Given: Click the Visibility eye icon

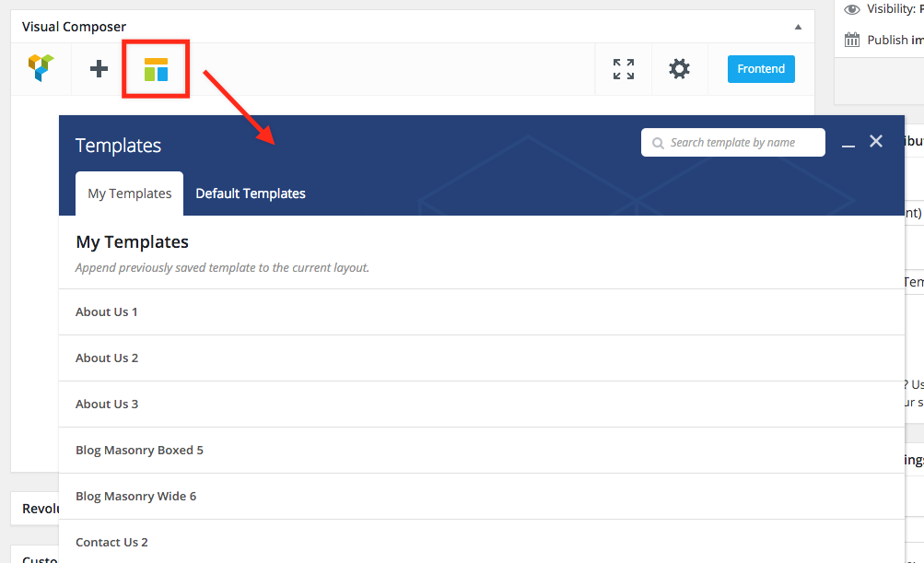Looking at the screenshot, I should [852, 9].
